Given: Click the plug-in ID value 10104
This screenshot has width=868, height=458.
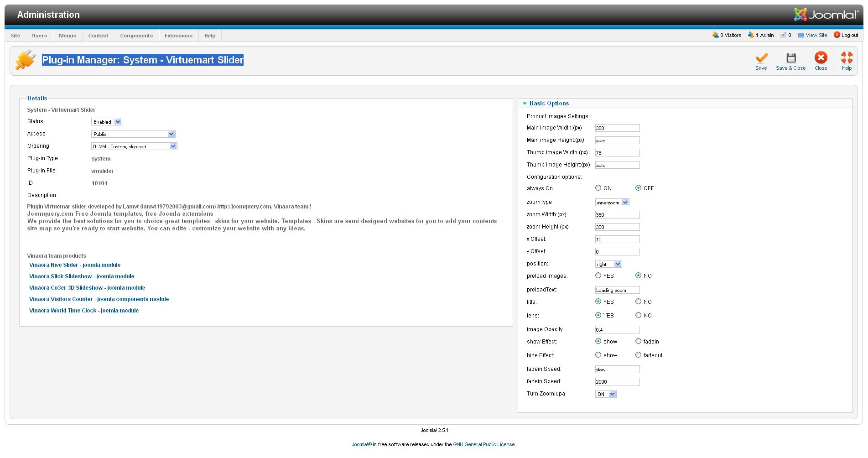Looking at the screenshot, I should (99, 183).
